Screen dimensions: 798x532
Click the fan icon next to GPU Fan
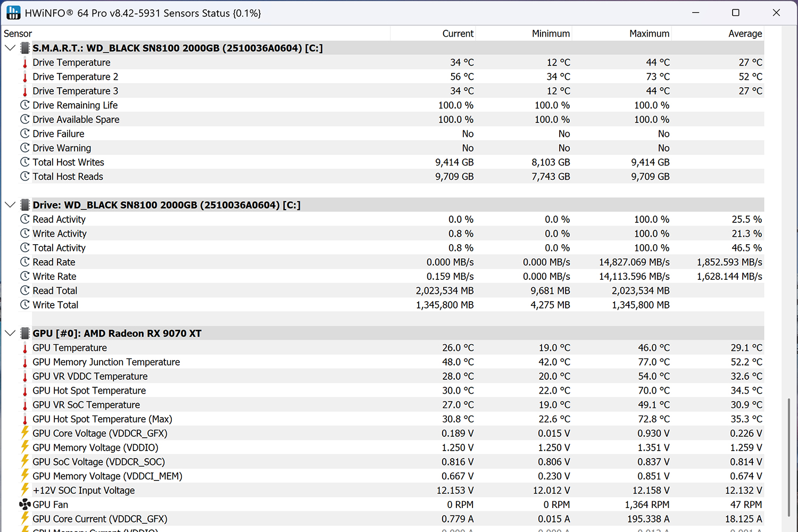click(x=24, y=505)
